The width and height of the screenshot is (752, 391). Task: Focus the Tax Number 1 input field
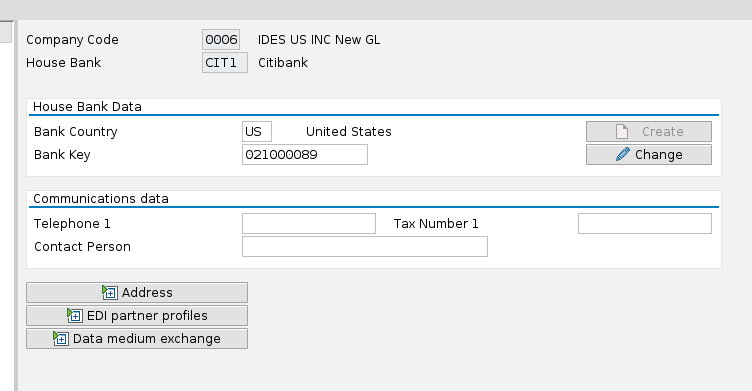click(x=645, y=224)
